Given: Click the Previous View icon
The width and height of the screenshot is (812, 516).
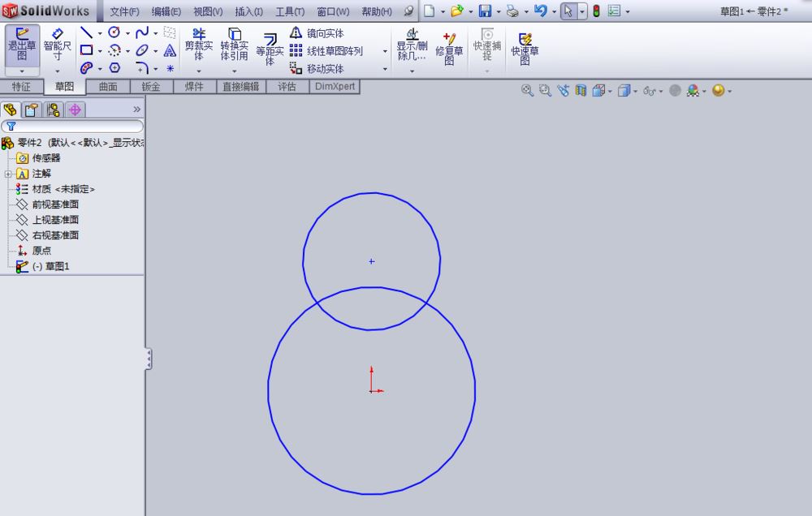Looking at the screenshot, I should coord(563,91).
